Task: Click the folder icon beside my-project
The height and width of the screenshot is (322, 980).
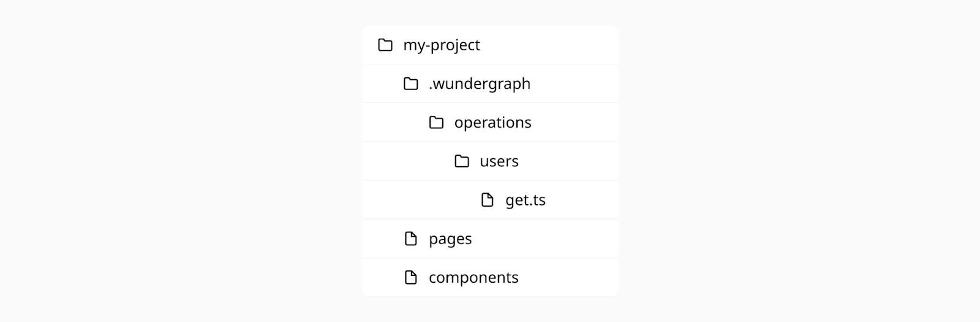Action: coord(385,45)
